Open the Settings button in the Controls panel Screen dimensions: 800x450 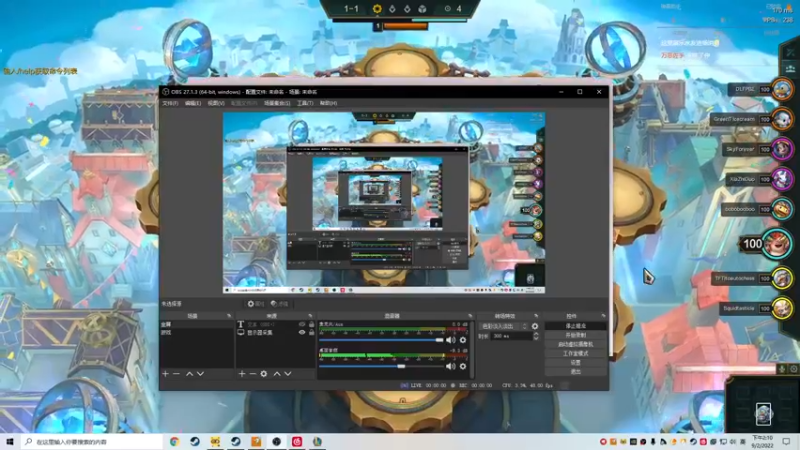tap(576, 362)
